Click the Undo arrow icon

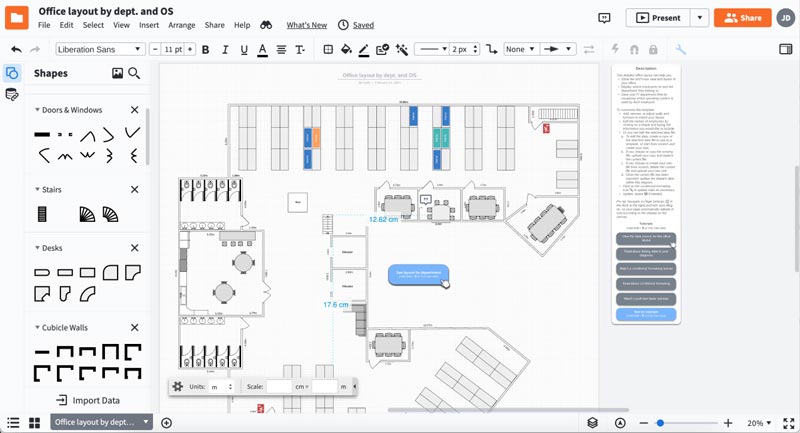[x=16, y=49]
